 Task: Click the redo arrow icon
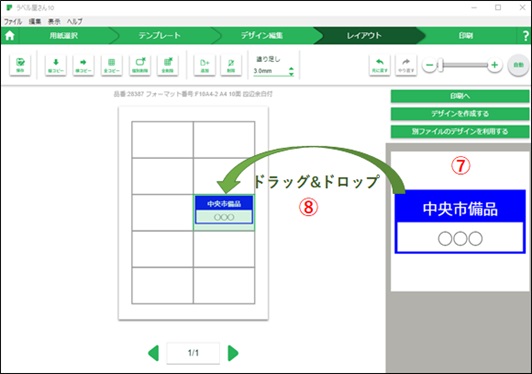[406, 65]
